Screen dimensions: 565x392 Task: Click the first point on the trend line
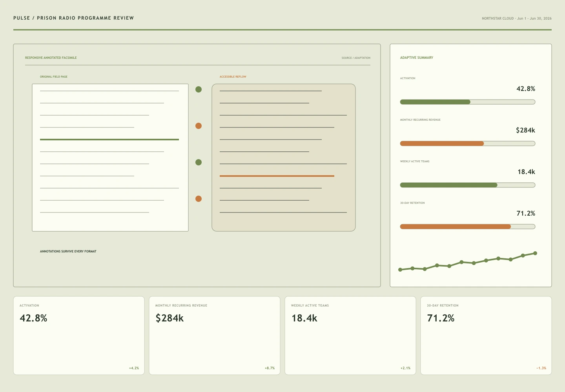(400, 270)
